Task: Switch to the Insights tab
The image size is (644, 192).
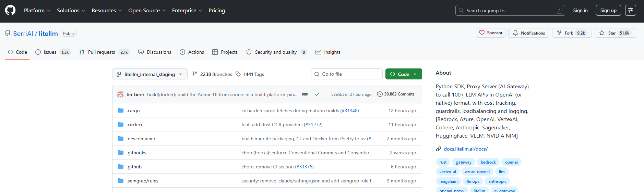Action: pyautogui.click(x=328, y=52)
